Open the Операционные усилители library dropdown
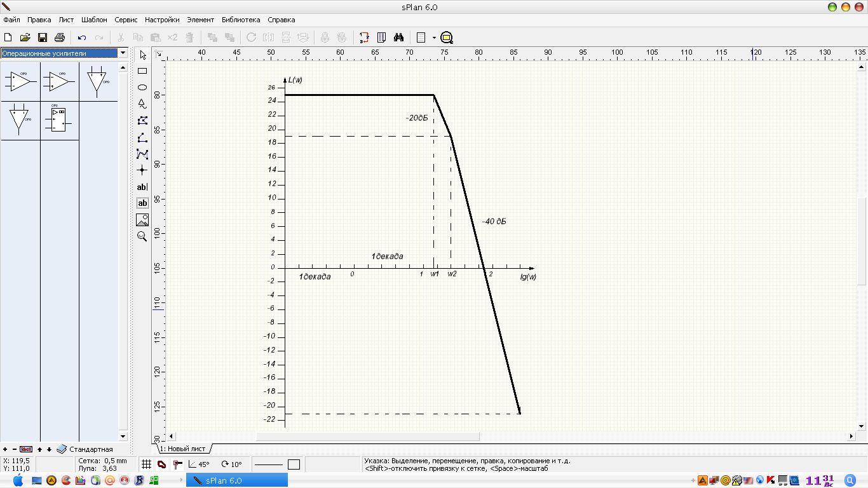 click(x=123, y=53)
